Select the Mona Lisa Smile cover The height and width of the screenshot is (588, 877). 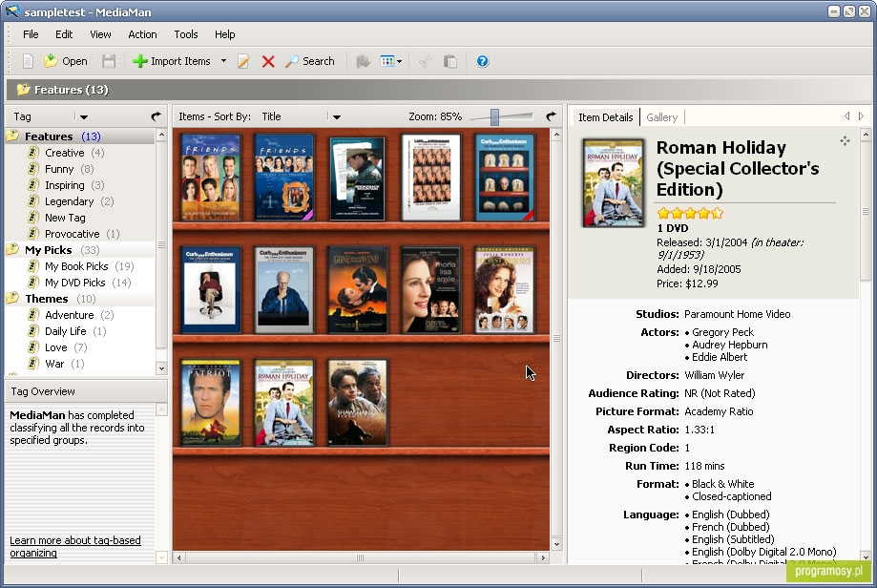(x=431, y=290)
